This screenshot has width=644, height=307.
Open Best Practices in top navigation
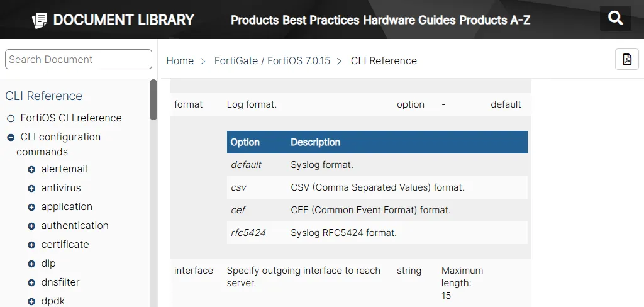(321, 20)
